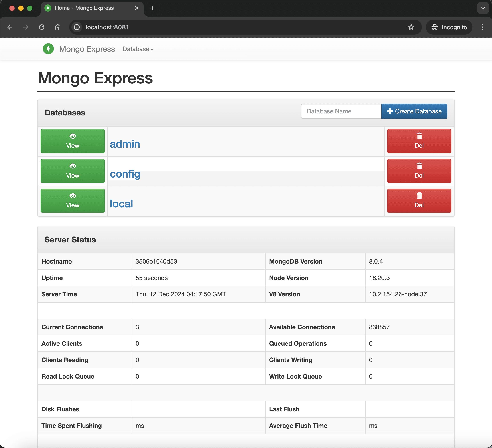This screenshot has width=492, height=448.
Task: Bookmark this page with the star icon
Action: pos(411,27)
